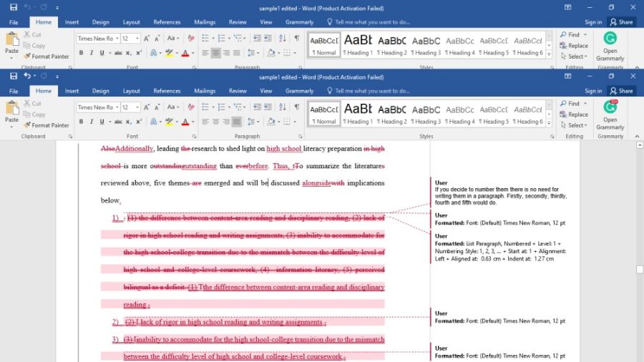Click the Share button in the lower window
Screen dimensions: 644x362
tap(621, 91)
